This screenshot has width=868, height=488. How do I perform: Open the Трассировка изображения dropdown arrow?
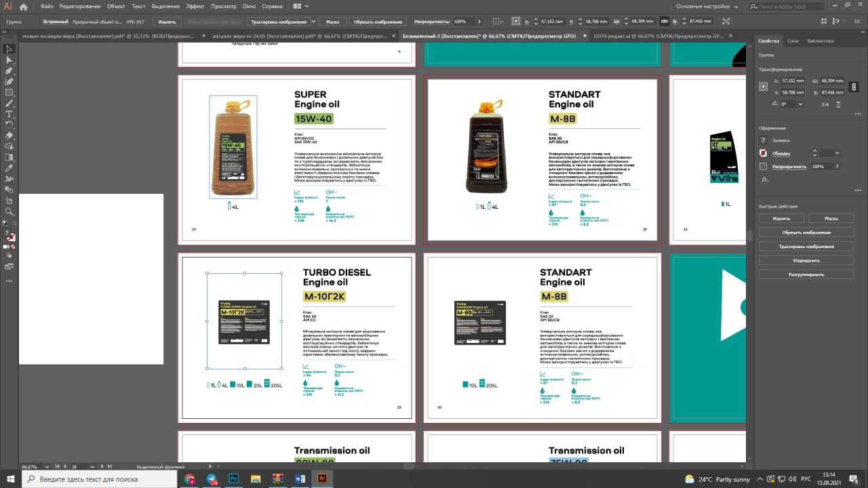tap(313, 22)
